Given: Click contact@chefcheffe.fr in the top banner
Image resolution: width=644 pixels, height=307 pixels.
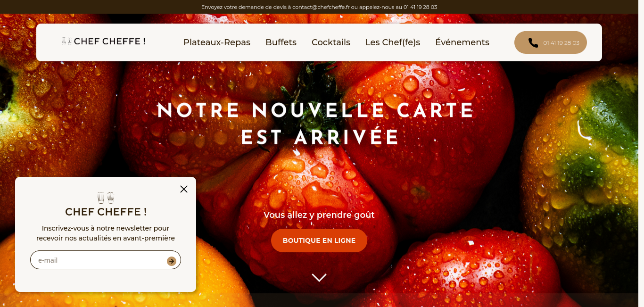Looking at the screenshot, I should click(321, 7).
